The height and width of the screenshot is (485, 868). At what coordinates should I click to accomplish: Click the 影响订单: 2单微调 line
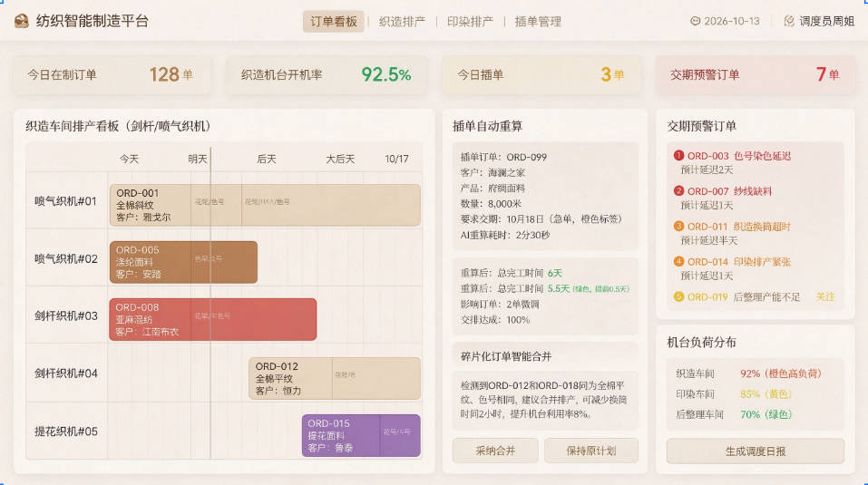pos(500,305)
